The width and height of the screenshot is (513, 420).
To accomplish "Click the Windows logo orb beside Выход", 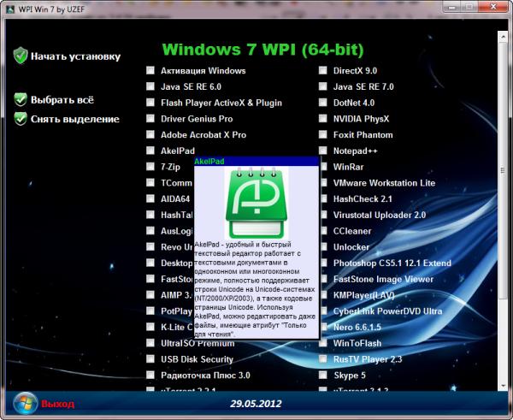I will tap(25, 402).
